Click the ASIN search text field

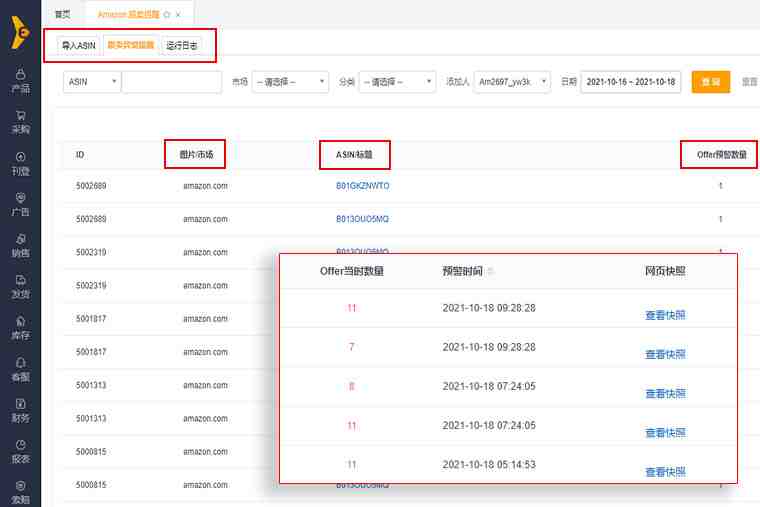(x=172, y=82)
